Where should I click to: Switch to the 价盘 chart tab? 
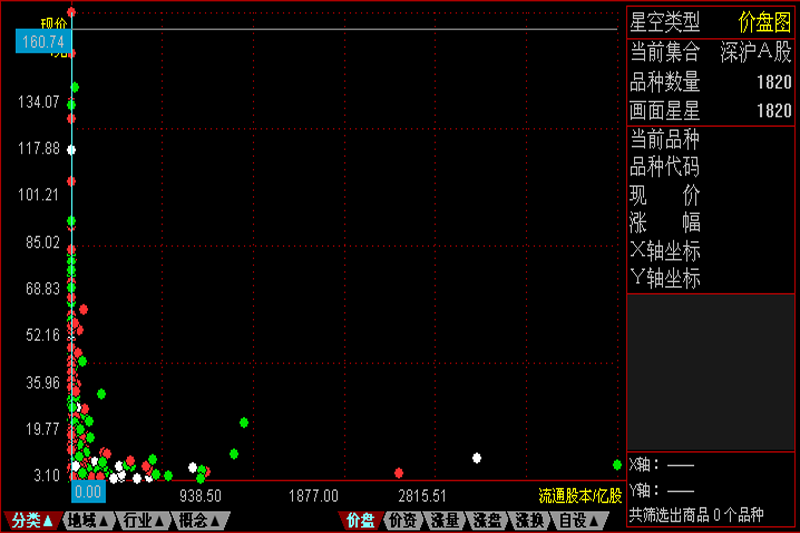(x=361, y=521)
